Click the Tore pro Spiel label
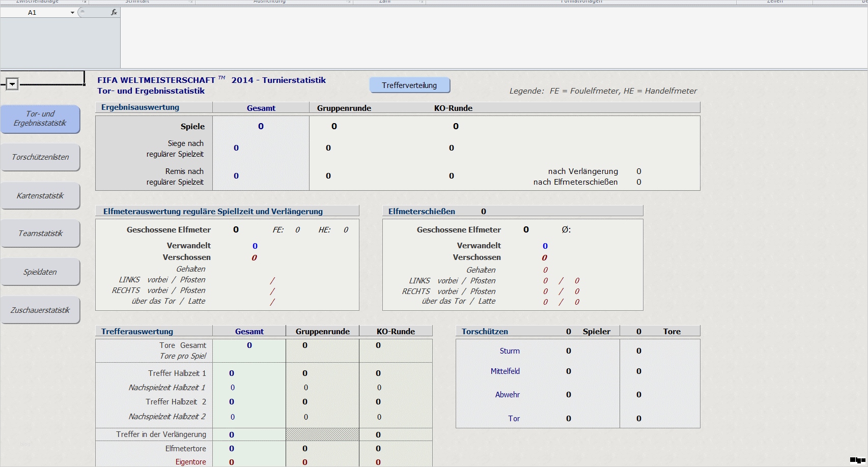 tap(183, 356)
